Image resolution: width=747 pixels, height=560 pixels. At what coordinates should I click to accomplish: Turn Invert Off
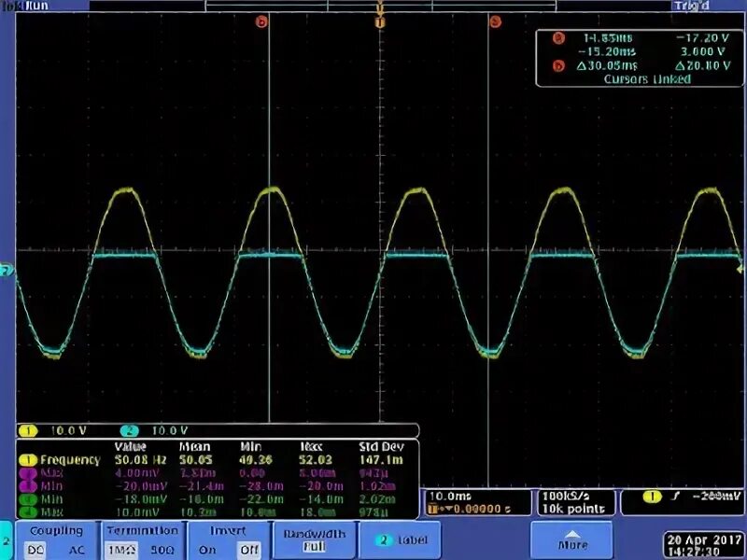(248, 550)
